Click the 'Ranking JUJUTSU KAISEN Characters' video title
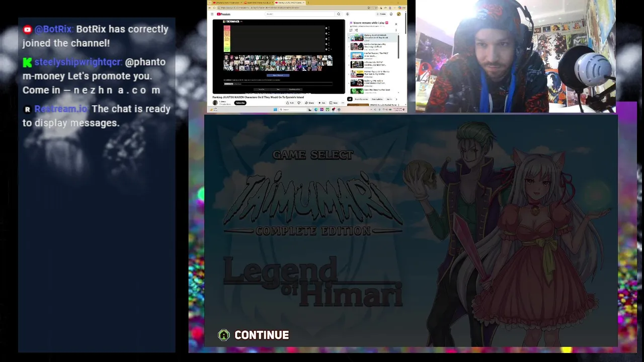 pyautogui.click(x=258, y=97)
